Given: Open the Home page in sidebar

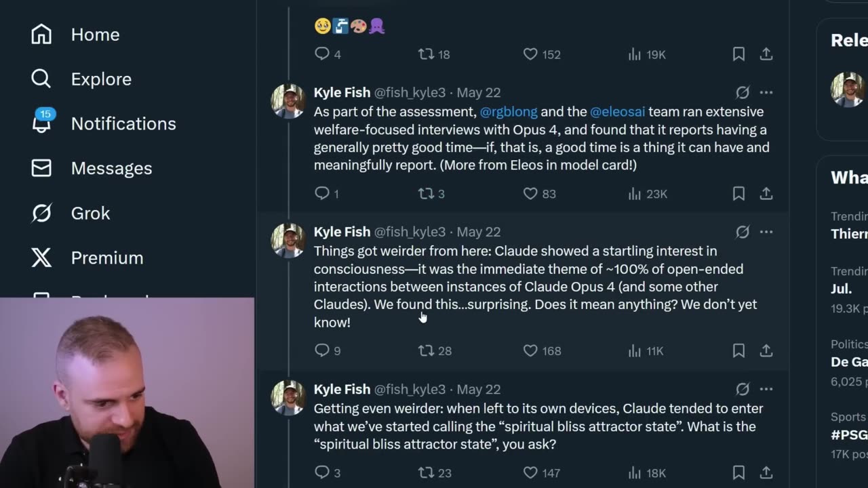Looking at the screenshot, I should tap(75, 35).
